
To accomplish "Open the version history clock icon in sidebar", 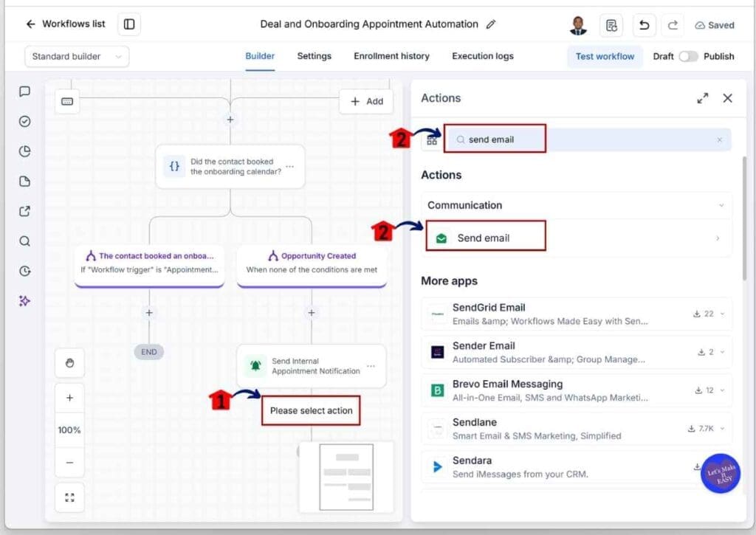I will coord(24,271).
